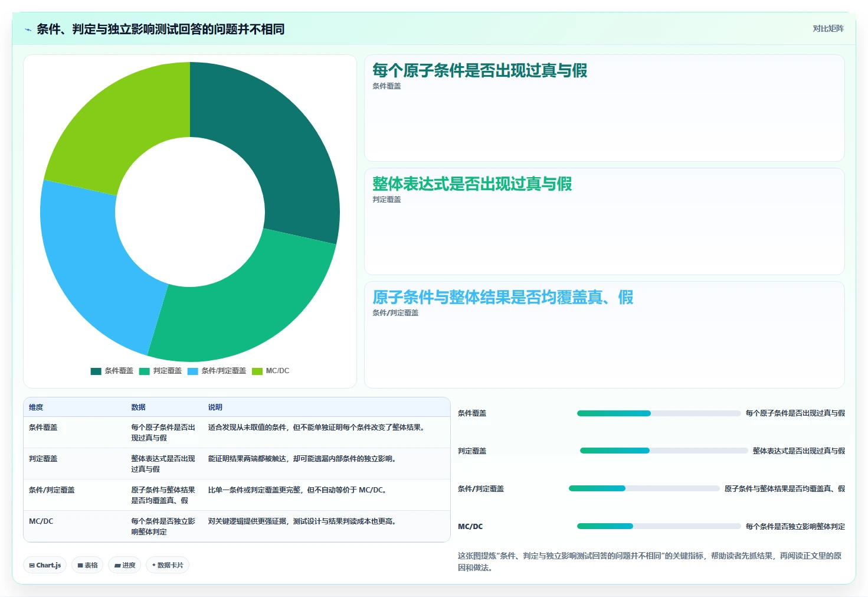
Task: Toggle the dark teal 条件覆盖 legend swatch
Action: [x=96, y=371]
